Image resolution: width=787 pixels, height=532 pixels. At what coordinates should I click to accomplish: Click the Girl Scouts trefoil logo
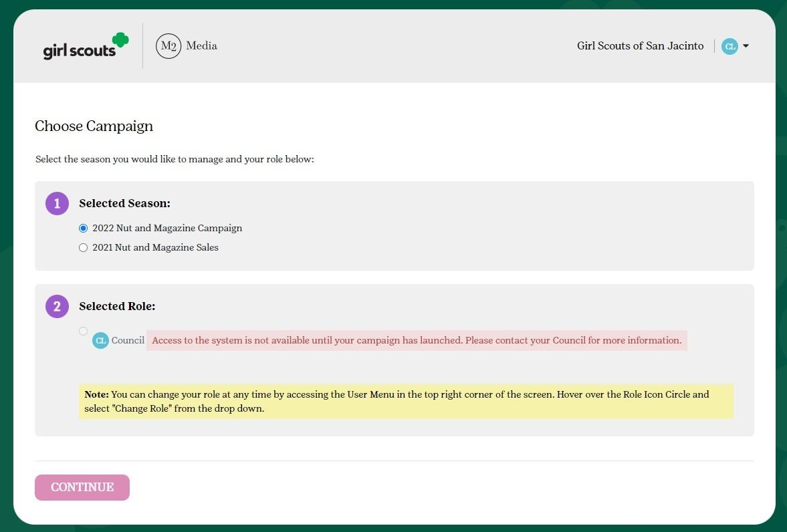tap(86, 46)
